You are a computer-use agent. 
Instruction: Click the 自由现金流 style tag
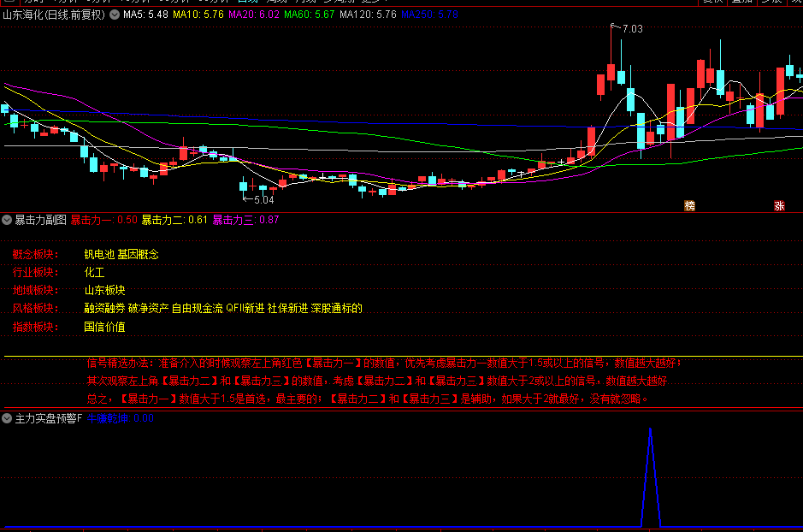click(198, 308)
